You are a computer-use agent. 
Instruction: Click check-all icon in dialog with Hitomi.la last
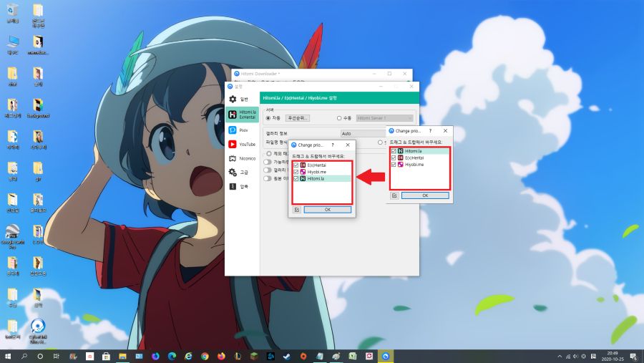pos(297,210)
